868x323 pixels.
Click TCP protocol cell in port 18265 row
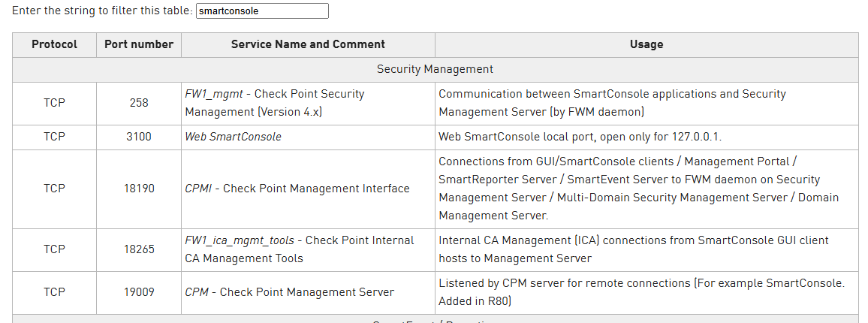pyautogui.click(x=54, y=250)
